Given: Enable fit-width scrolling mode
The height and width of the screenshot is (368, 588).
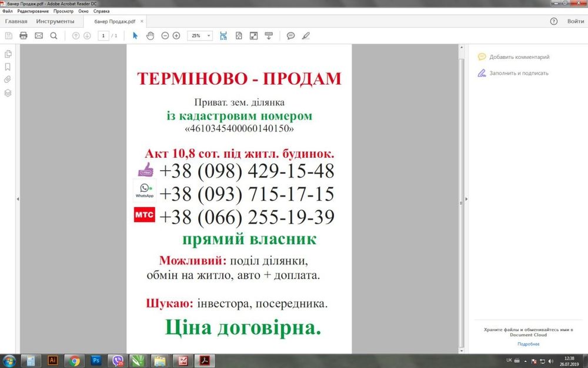Looking at the screenshot, I should [x=223, y=36].
